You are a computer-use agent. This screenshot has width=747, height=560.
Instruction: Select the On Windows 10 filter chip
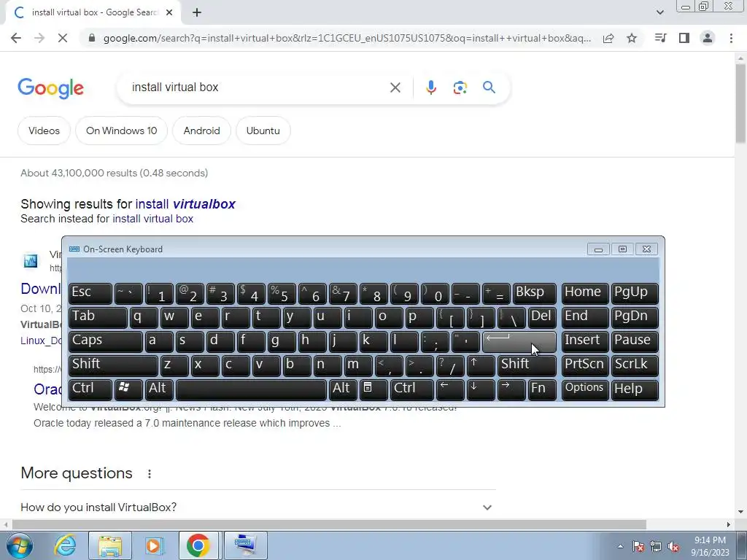tap(122, 131)
